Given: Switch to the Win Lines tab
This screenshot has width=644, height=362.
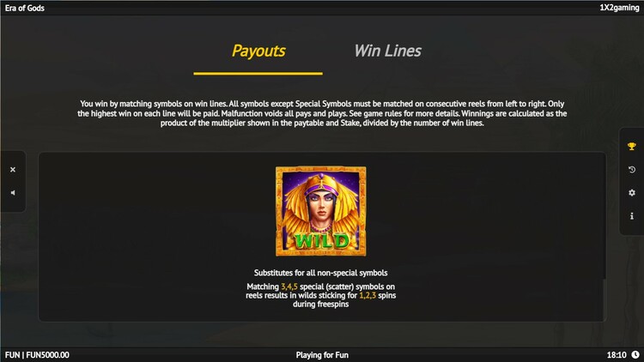Looking at the screenshot, I should [x=387, y=51].
